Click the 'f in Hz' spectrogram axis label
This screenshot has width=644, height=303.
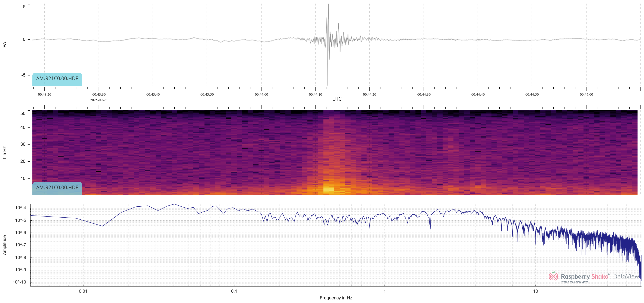point(4,153)
